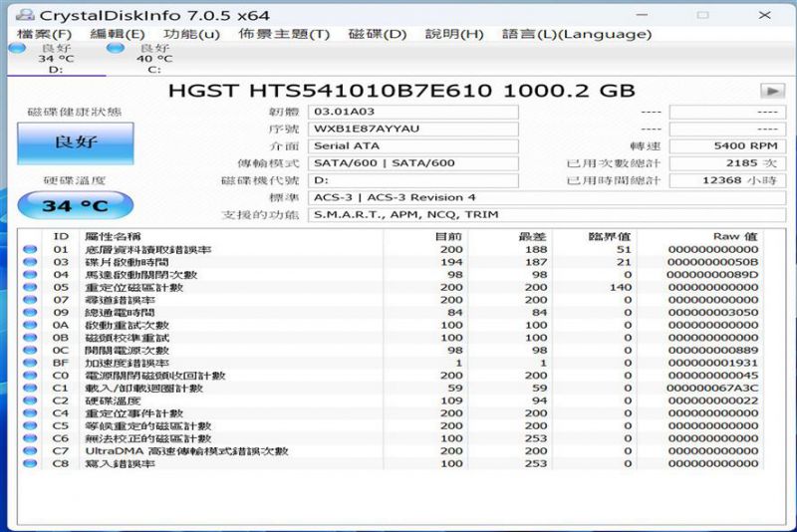Viewport: 797px width, 532px height.
Task: Open the 功能(u) menu
Action: tap(191, 34)
